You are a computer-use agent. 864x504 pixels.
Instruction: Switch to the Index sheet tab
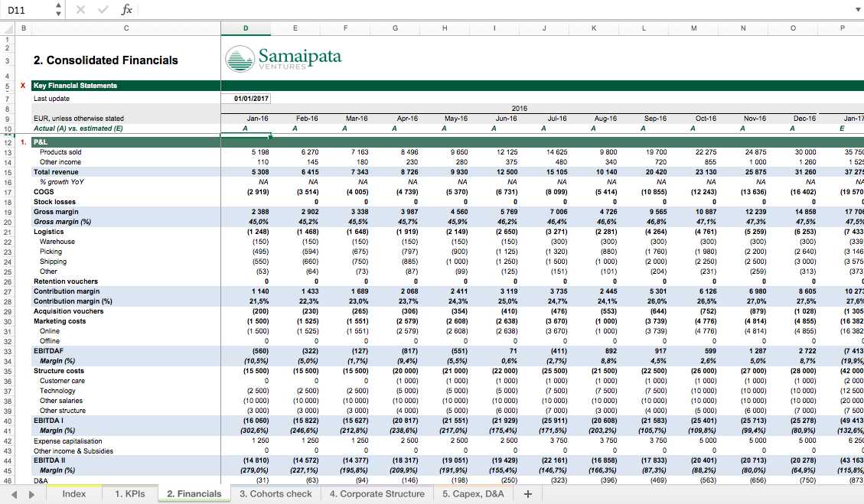click(73, 494)
